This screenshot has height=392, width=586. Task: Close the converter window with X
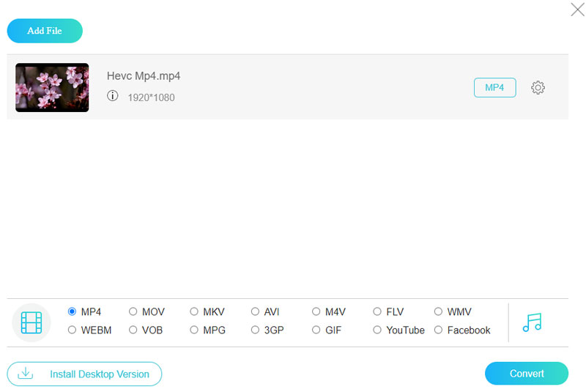pyautogui.click(x=576, y=10)
